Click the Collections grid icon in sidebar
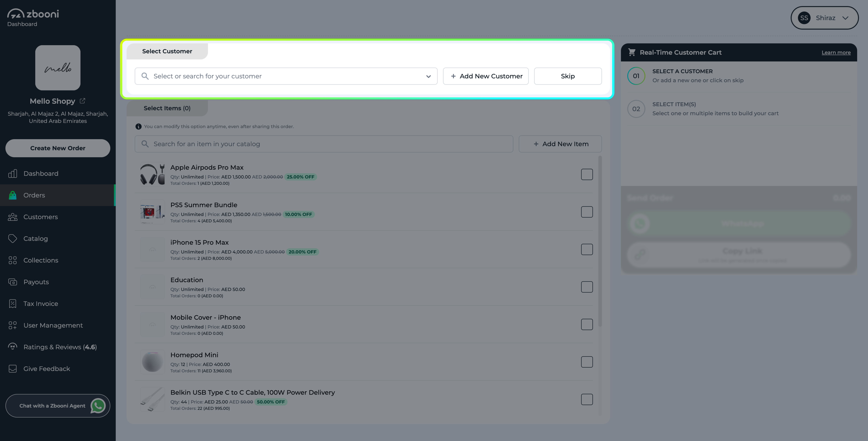This screenshot has width=868, height=441. pos(13,260)
